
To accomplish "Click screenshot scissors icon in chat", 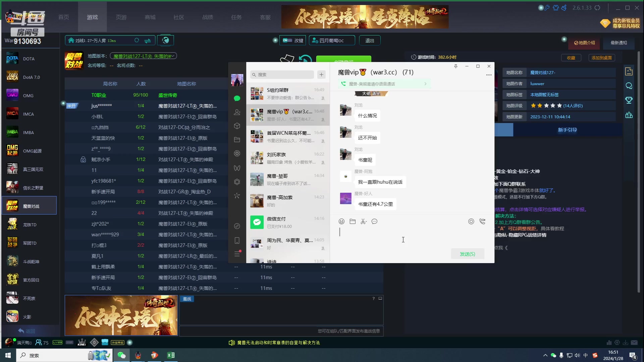I will (364, 221).
